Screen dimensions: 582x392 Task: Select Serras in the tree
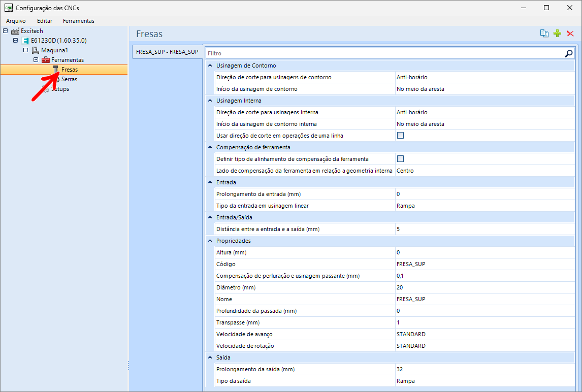69,79
